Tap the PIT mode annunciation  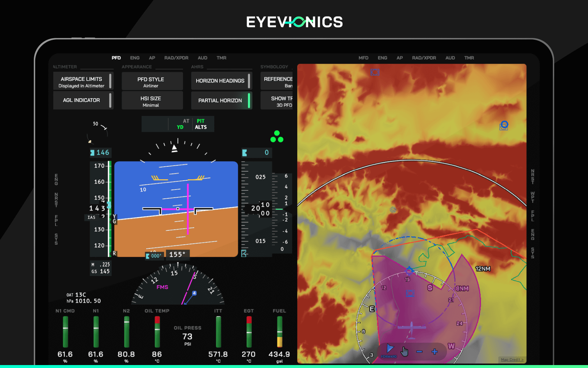coord(201,121)
